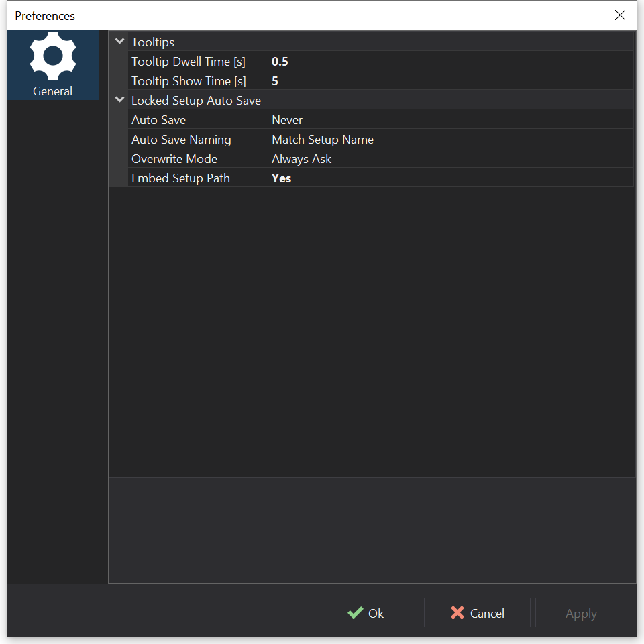
Task: Edit the Tooltip Dwell Time value
Action: 451,62
